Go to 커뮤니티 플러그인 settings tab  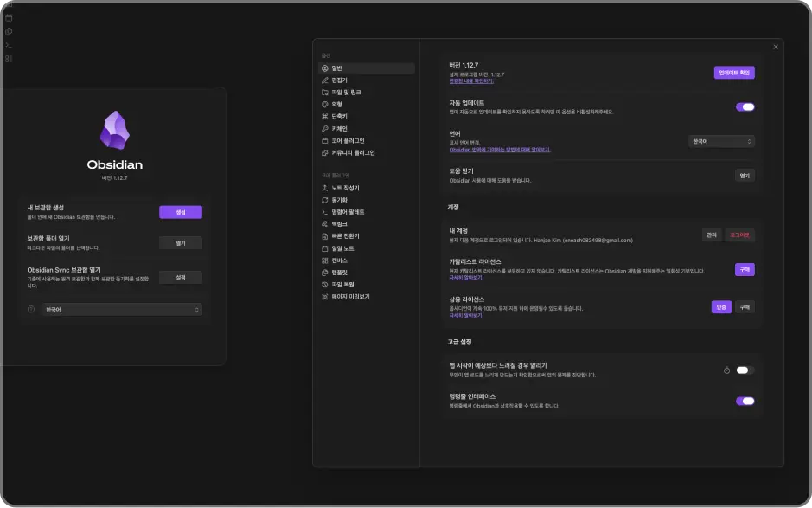coord(366,153)
